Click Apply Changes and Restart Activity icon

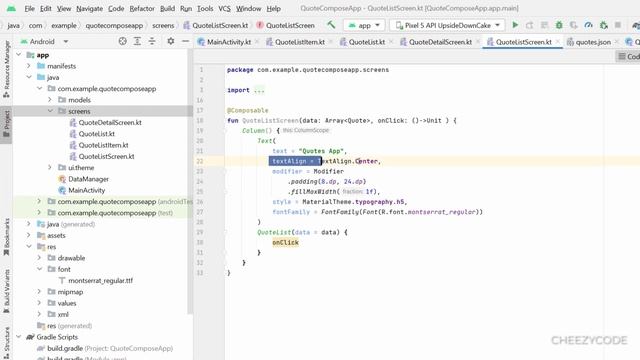click(x=529, y=25)
